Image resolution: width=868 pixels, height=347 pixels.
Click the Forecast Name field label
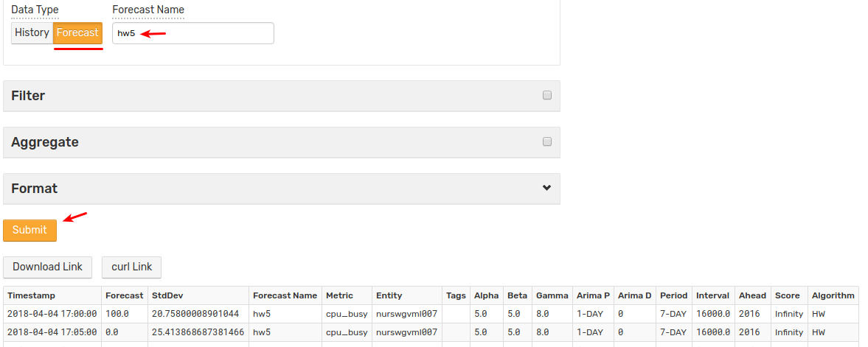coord(148,10)
